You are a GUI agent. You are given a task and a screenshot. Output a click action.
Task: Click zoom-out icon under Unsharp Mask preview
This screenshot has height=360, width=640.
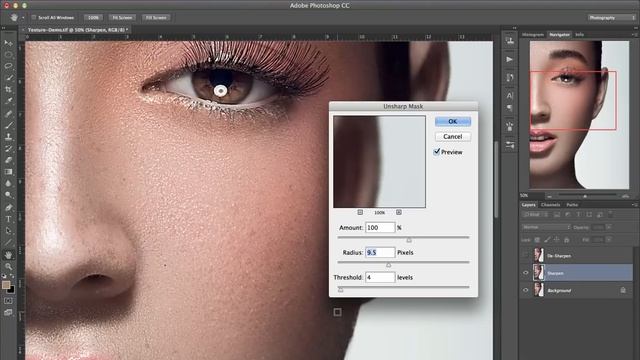[360, 212]
